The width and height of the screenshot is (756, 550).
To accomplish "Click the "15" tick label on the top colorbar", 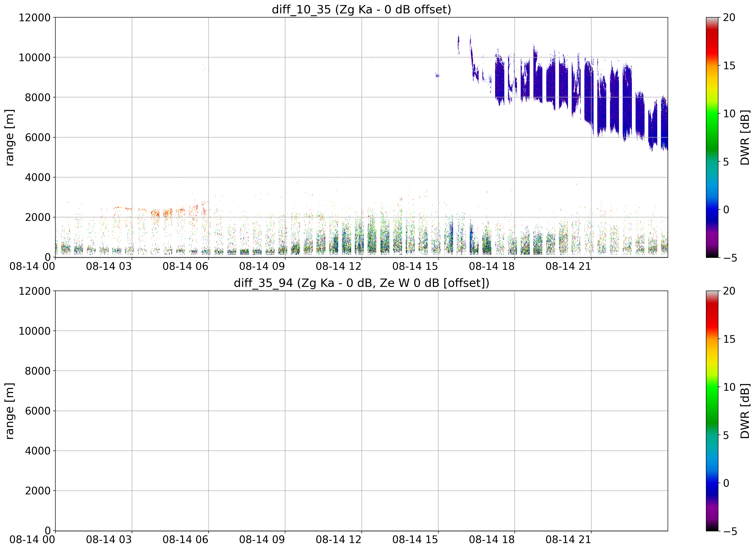I will tap(729, 65).
